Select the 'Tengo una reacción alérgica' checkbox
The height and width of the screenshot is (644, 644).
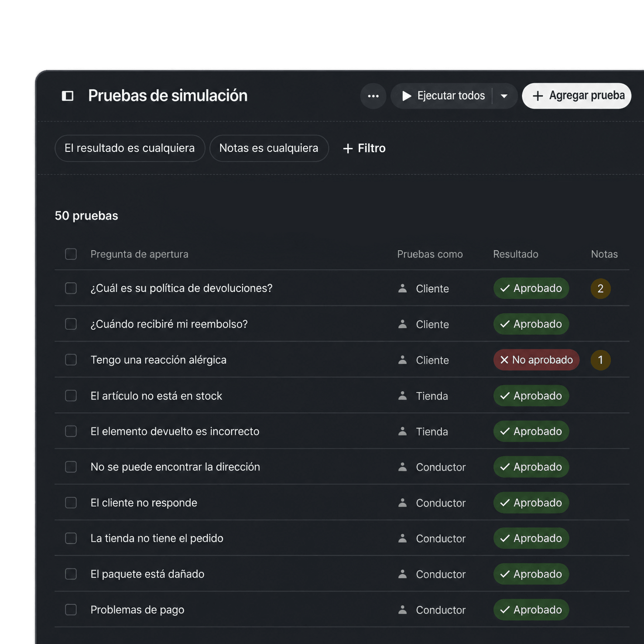click(x=71, y=360)
